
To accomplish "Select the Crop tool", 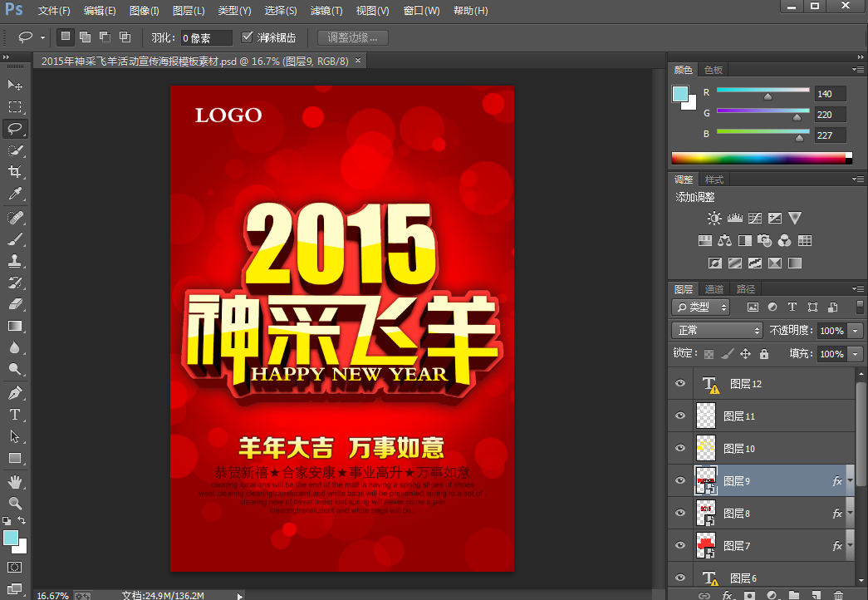I will 15,172.
